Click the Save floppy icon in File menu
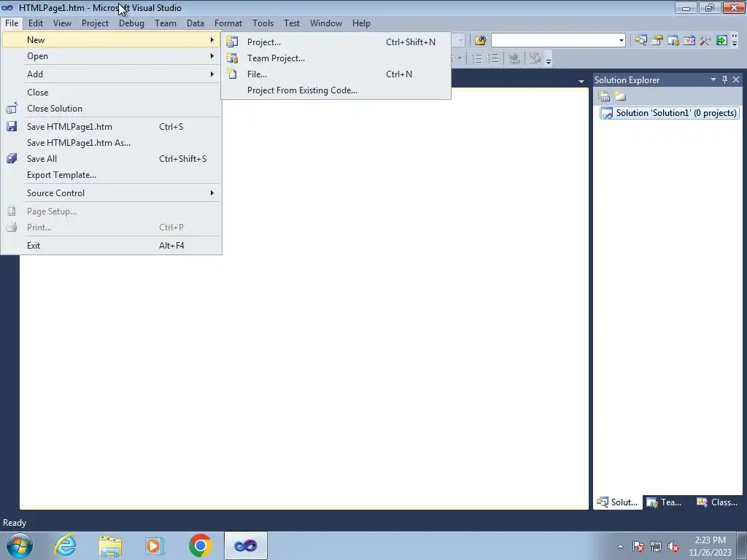 point(12,126)
